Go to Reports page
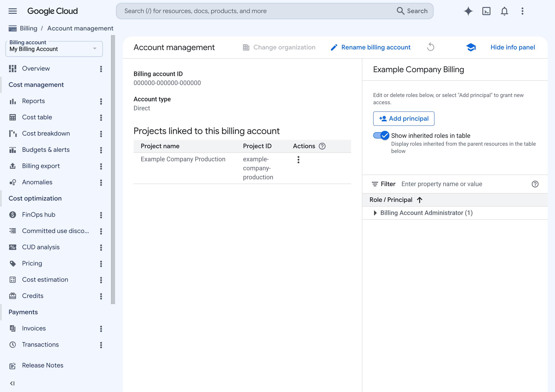Viewport: 555px width, 392px height. (33, 101)
